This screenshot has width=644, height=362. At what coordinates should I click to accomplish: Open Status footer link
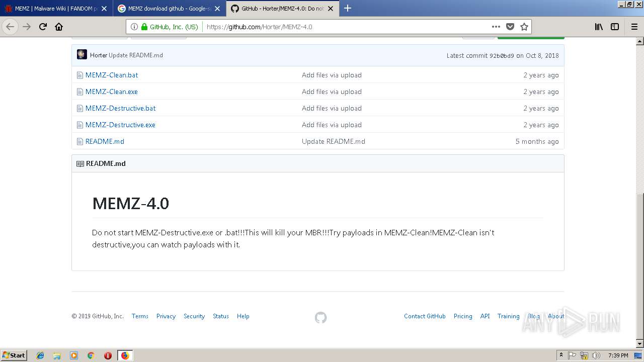[221, 316]
